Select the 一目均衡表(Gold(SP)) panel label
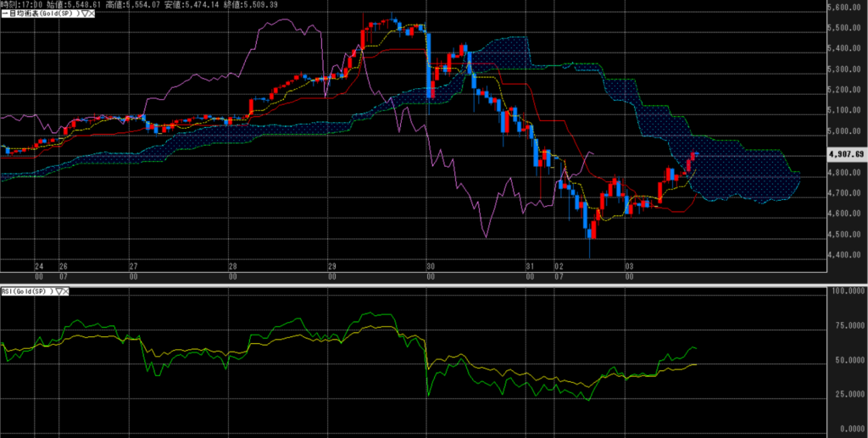This screenshot has width=868, height=438. pos(40,14)
